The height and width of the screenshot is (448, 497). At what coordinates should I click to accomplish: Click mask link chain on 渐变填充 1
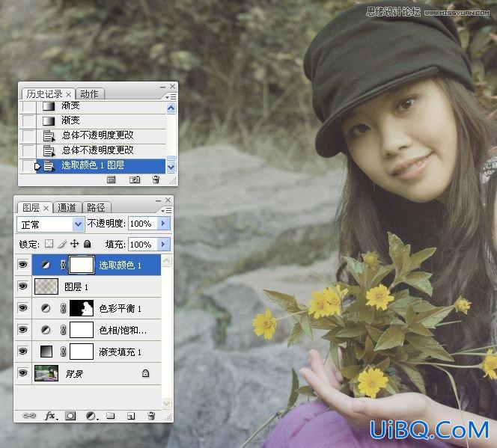(63, 352)
